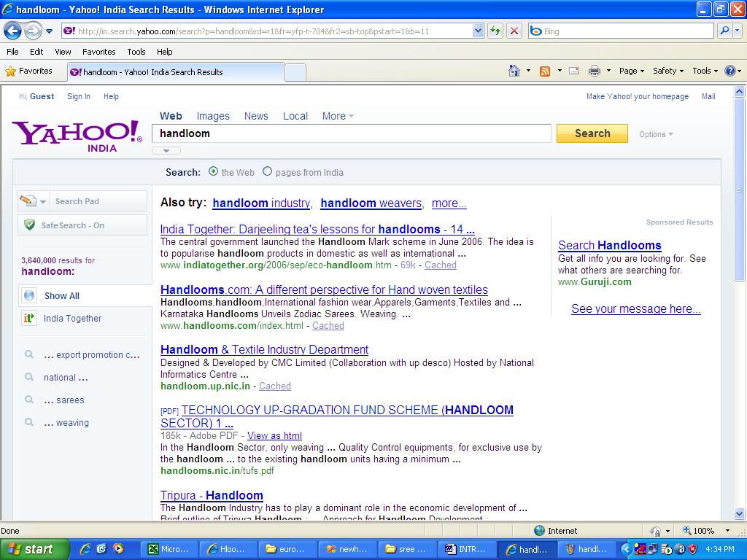747x560 pixels.
Task: Open the File menu
Action: 13,52
